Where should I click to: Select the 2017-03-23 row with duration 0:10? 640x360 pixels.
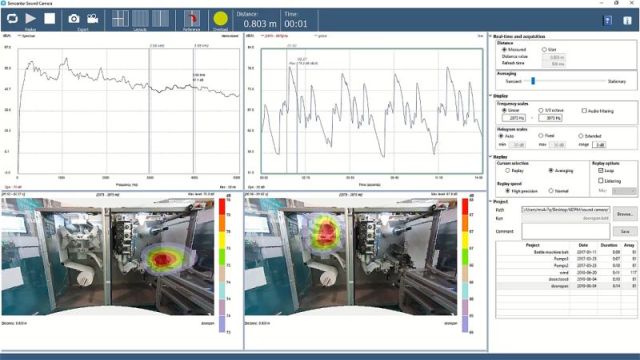[566, 266]
